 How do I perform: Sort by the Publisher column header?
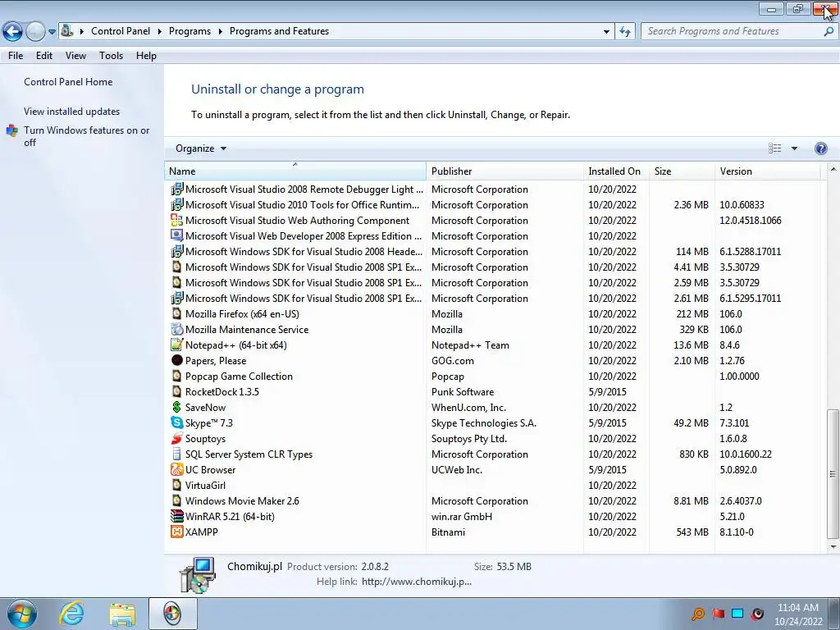[x=504, y=171]
